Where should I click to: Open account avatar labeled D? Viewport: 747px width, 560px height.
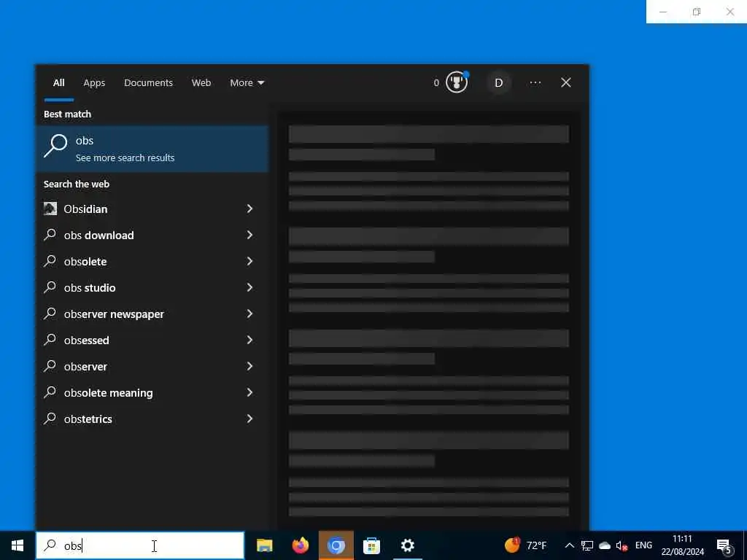click(498, 83)
